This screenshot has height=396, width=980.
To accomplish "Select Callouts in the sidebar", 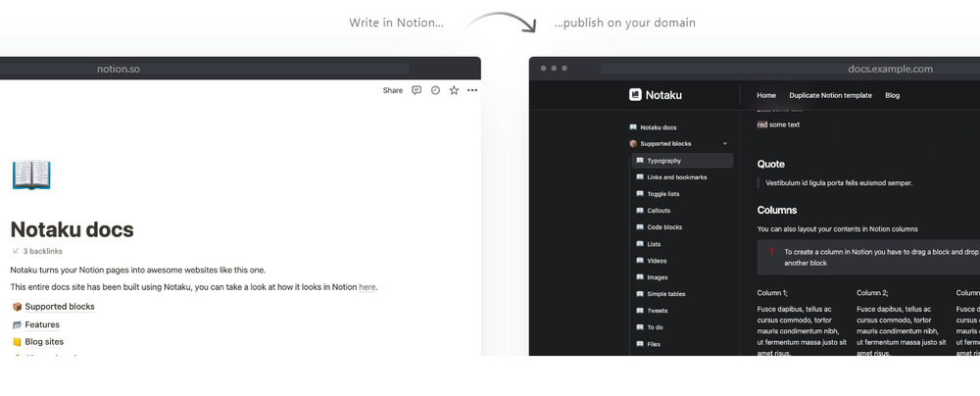I will tap(659, 211).
